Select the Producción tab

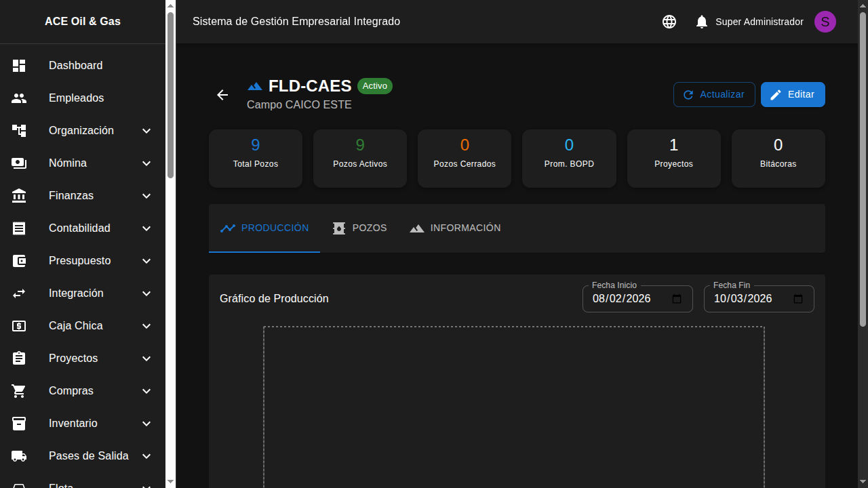click(x=264, y=228)
